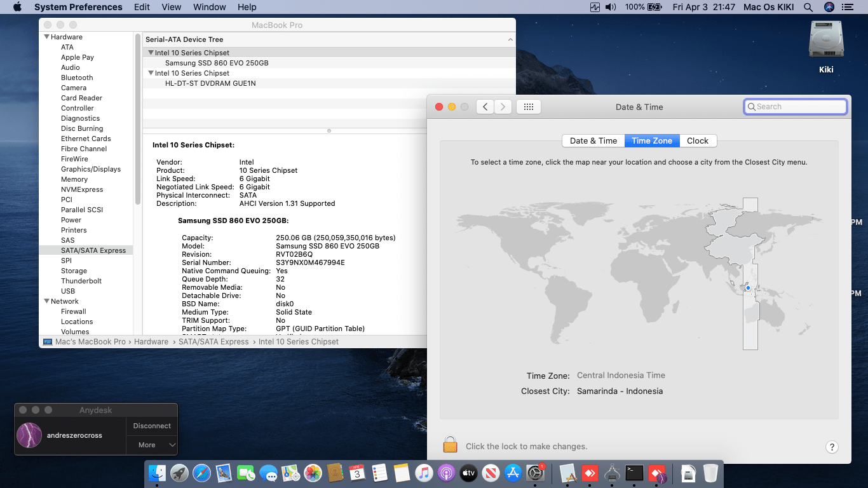Viewport: 868px width, 488px height.
Task: Open Safari in the Dock
Action: (201, 473)
